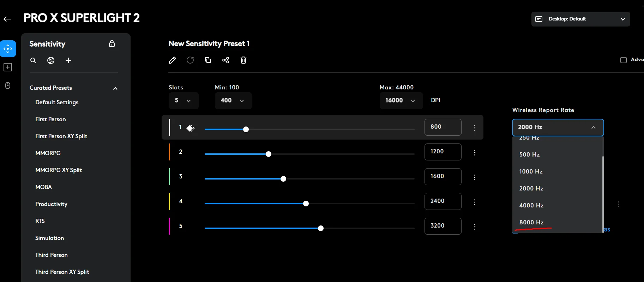Screen dimensions: 644x282
Task: Click the slot 1 DPI value field 800
Action: tap(443, 127)
